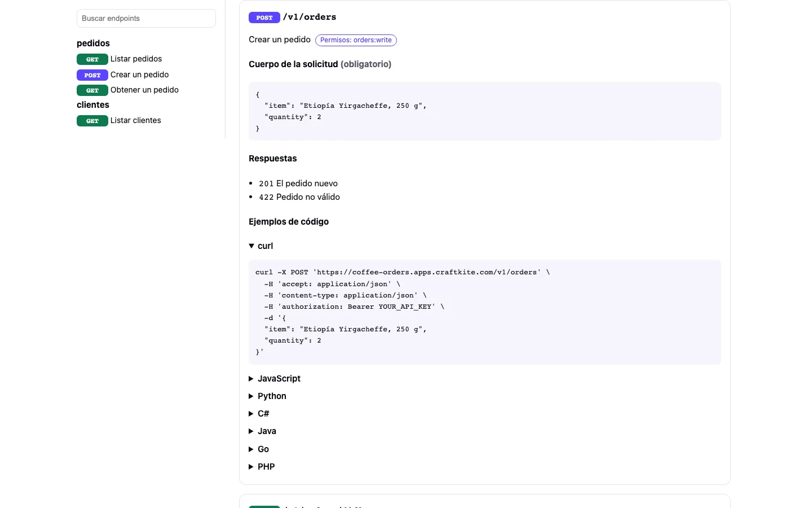
Task: Click the GET badge beside Obtener un pedido
Action: pyautogui.click(x=92, y=90)
